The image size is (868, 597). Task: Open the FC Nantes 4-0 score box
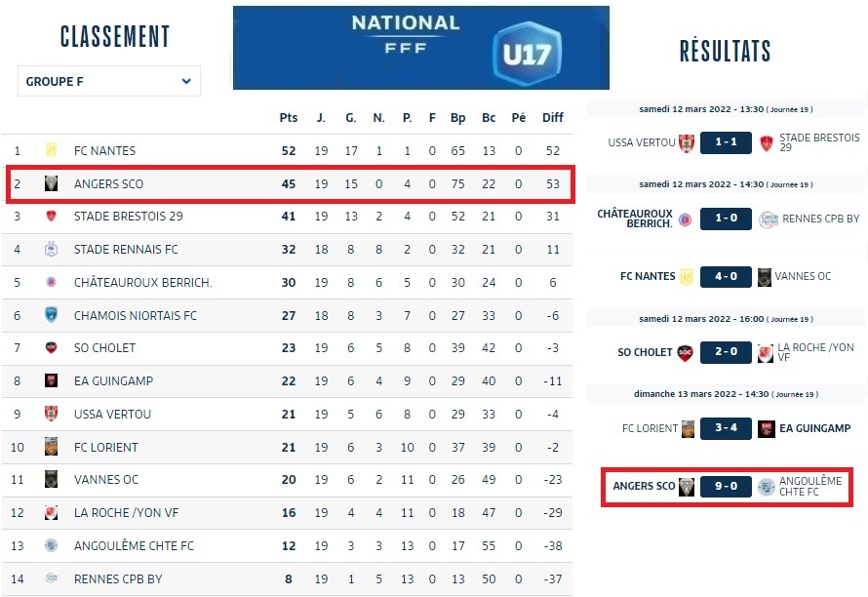(x=727, y=277)
